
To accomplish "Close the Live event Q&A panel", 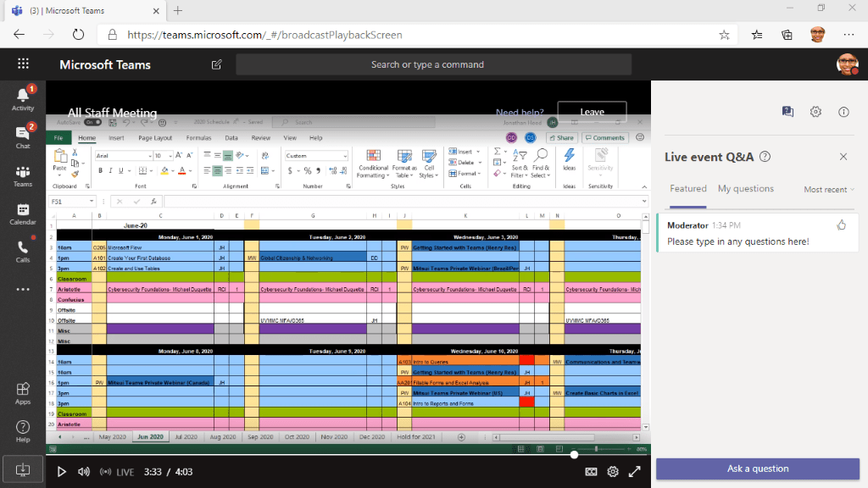I will pos(843,157).
